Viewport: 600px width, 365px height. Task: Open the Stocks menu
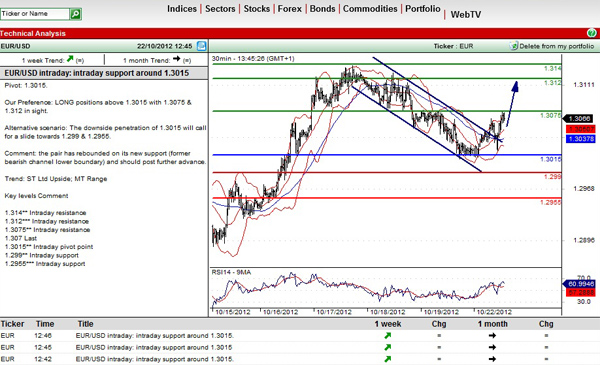(257, 9)
